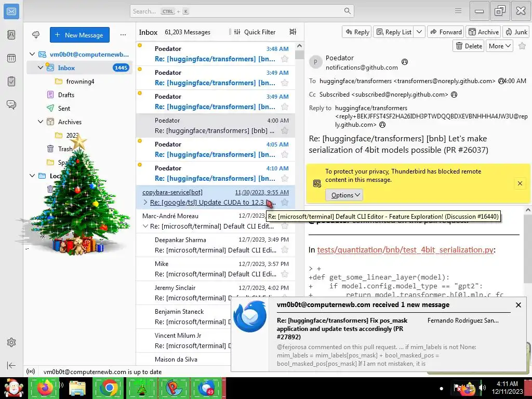Star the copybara-service message
532x399 pixels.
(x=285, y=203)
